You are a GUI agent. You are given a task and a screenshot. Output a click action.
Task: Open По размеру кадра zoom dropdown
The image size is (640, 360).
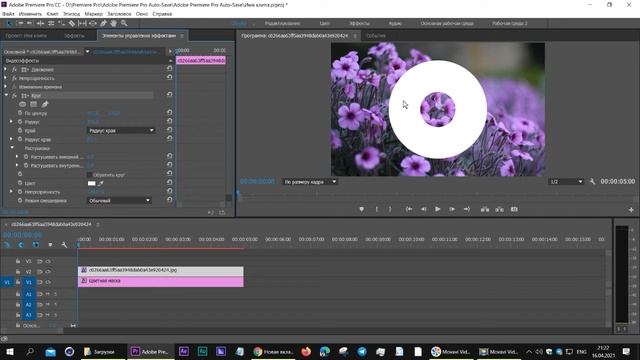pyautogui.click(x=310, y=182)
